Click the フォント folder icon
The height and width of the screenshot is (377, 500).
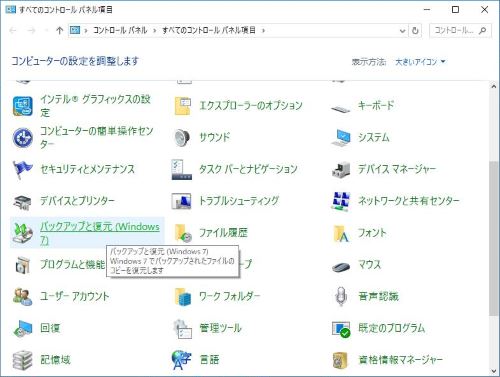pyautogui.click(x=341, y=233)
